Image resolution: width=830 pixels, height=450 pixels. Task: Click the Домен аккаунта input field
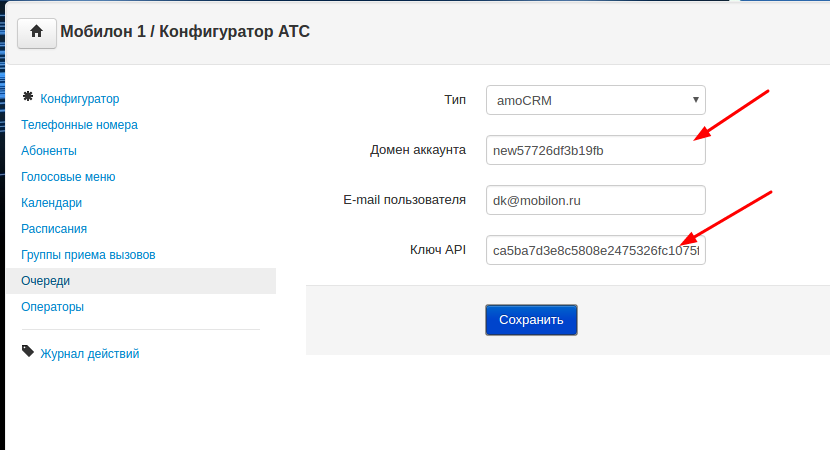(x=596, y=150)
